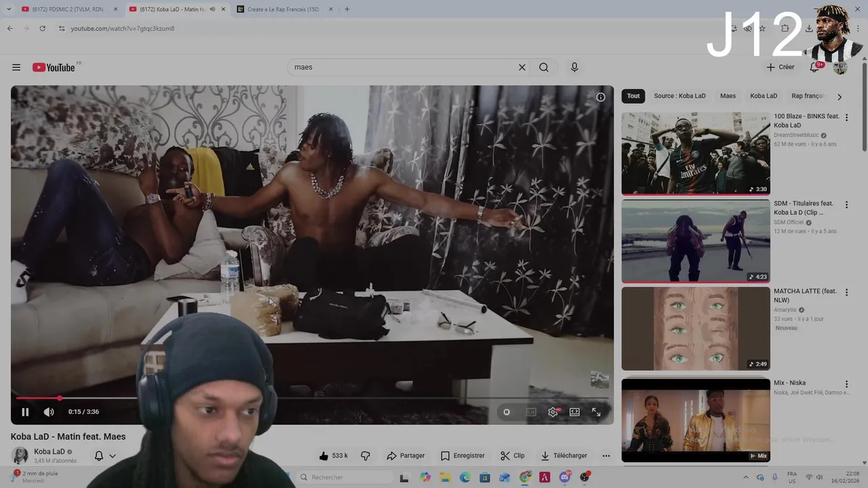Open options menu for 'Mix - Niska'
868x488 pixels.
tap(846, 384)
